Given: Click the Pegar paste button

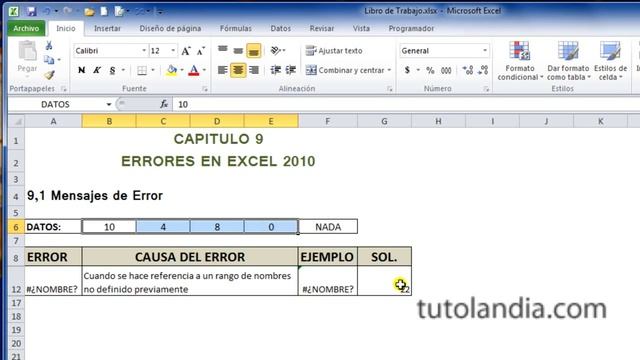Looking at the screenshot, I should [x=27, y=57].
